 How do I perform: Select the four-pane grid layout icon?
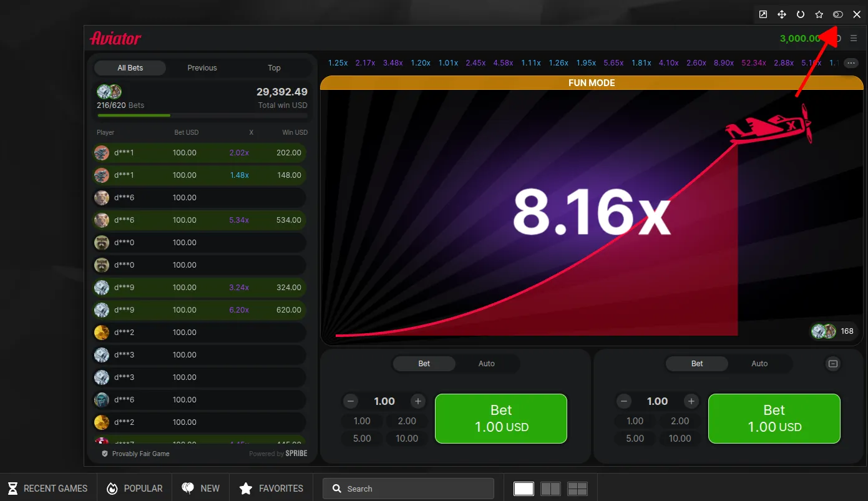pyautogui.click(x=578, y=489)
